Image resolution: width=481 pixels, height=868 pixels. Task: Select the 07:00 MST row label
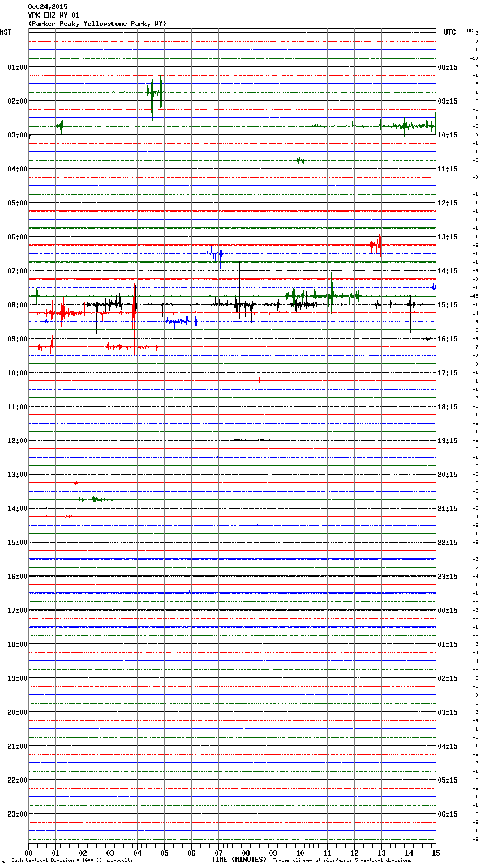click(x=18, y=271)
